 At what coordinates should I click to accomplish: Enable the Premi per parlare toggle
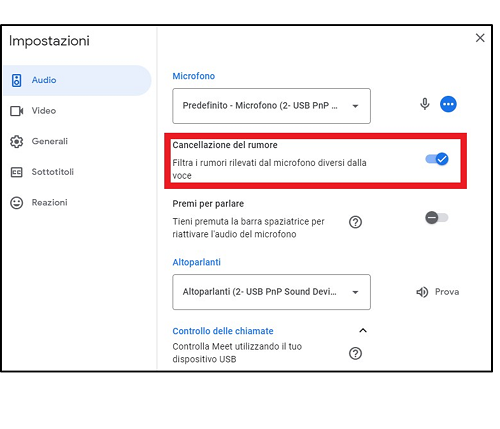437,218
